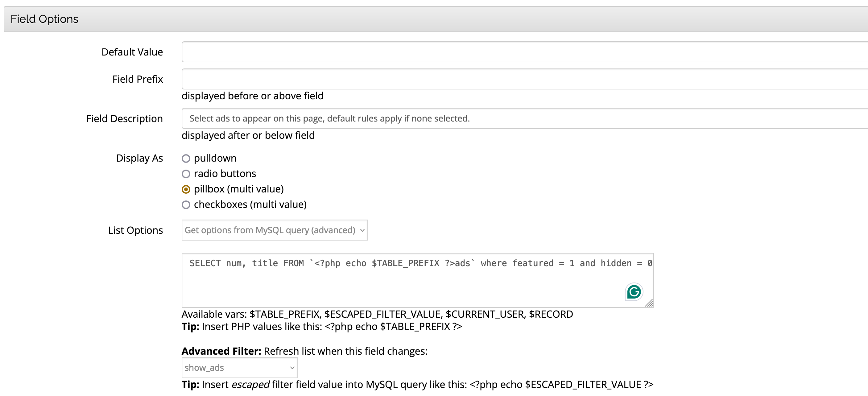Click the Default Value input field
This screenshot has width=868, height=396.
click(506, 52)
